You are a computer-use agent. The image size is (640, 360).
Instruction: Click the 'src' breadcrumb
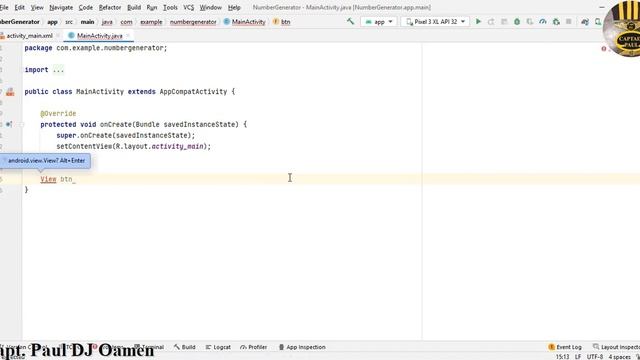coord(69,22)
